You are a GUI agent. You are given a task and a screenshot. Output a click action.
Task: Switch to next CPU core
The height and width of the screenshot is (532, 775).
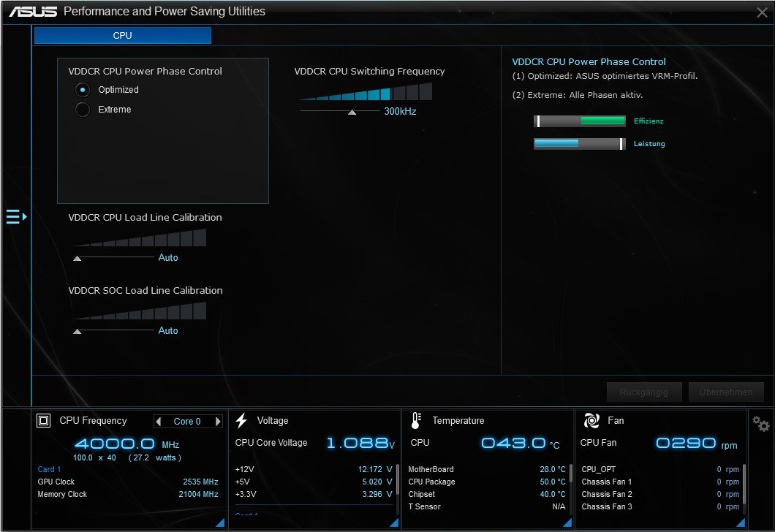click(x=217, y=422)
